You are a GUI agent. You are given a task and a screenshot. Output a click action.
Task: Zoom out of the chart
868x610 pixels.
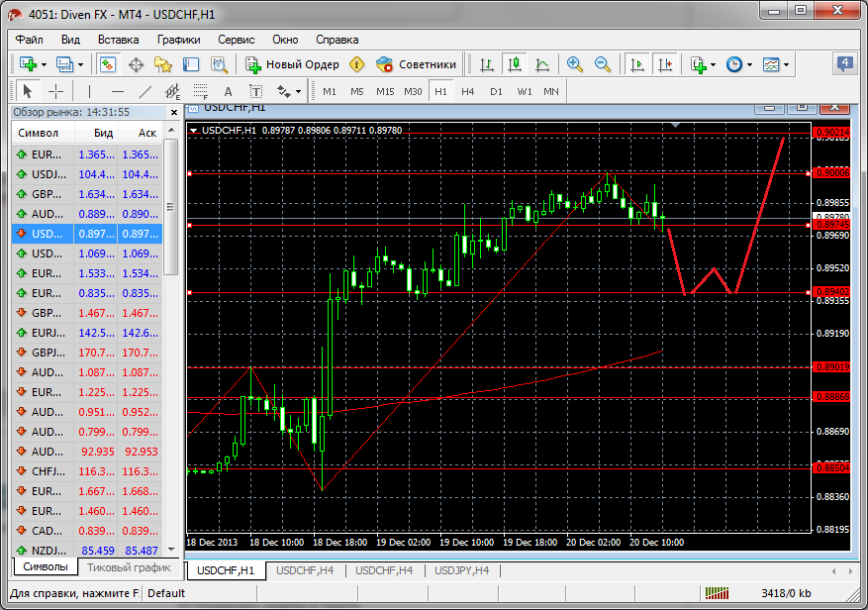click(603, 64)
